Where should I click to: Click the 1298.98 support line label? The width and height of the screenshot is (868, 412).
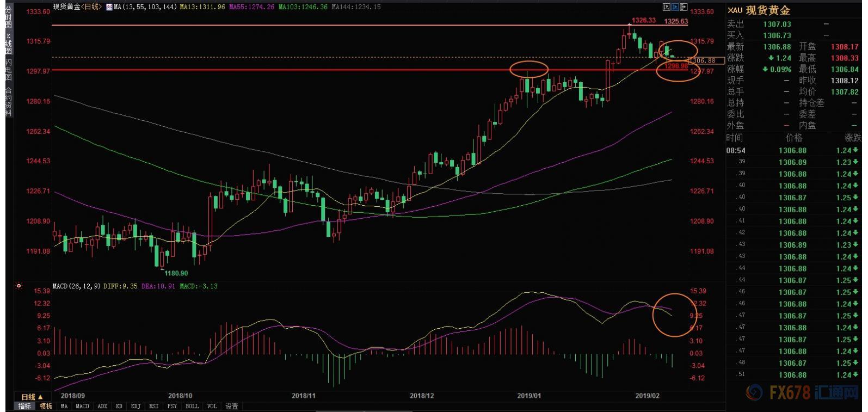676,66
